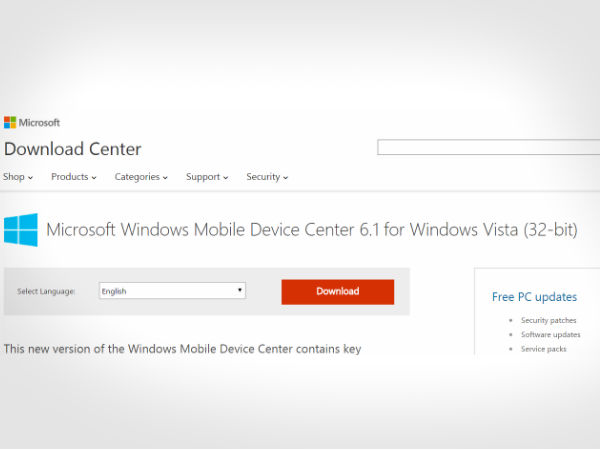Screen dimensions: 600x450
Task: Click the four-colored Microsoft squares logo
Action: 9,122
